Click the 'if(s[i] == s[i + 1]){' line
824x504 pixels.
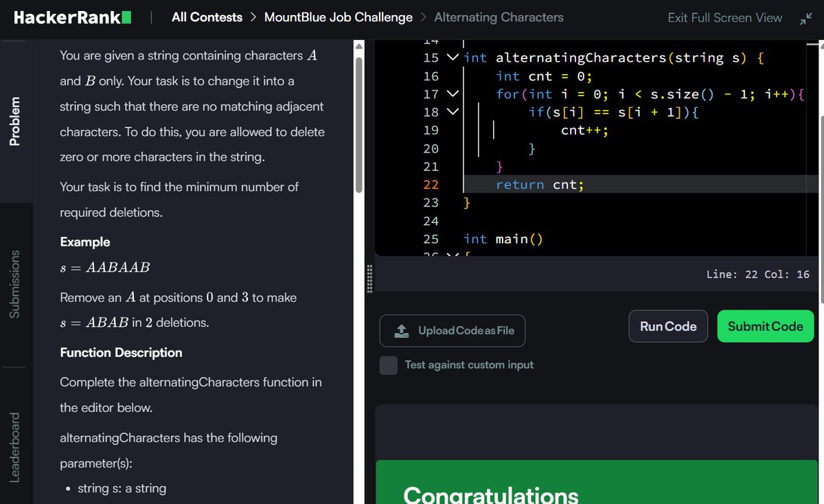[614, 112]
